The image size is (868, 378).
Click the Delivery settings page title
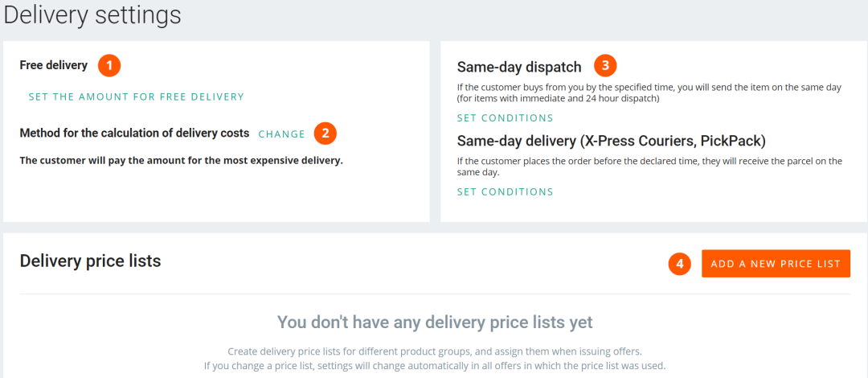pos(92,15)
